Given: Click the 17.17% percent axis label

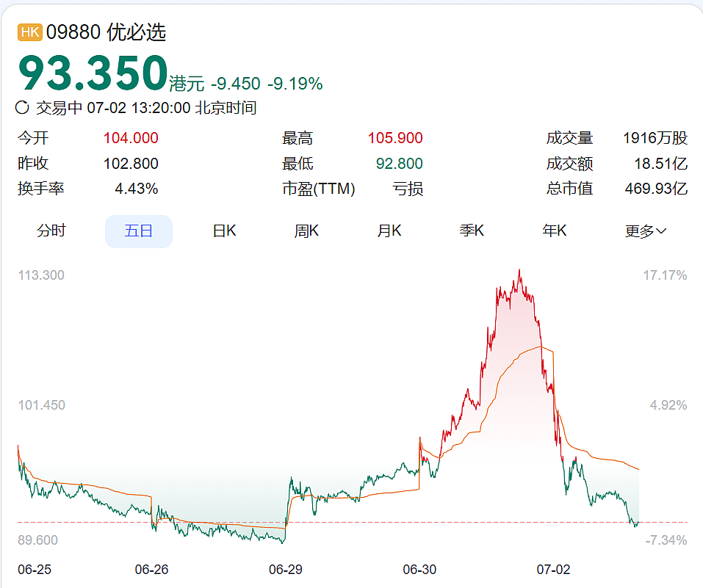Looking at the screenshot, I should click(666, 275).
